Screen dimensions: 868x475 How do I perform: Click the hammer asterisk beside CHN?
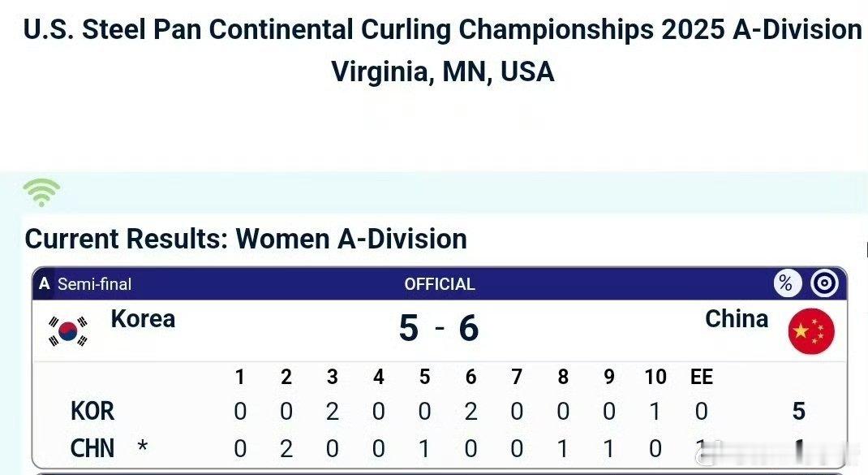pos(143,448)
